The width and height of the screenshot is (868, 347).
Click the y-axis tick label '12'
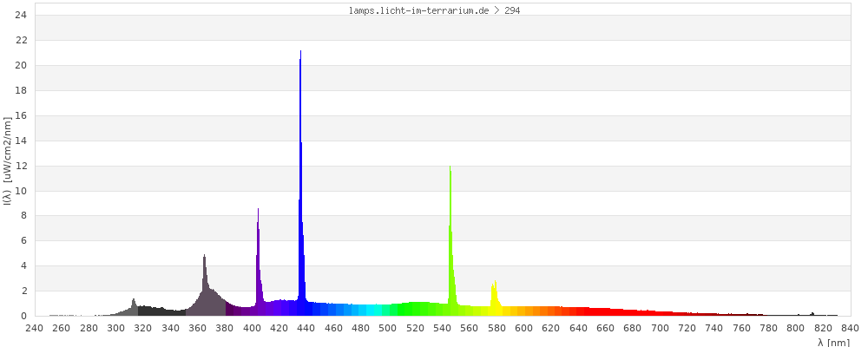click(x=21, y=166)
